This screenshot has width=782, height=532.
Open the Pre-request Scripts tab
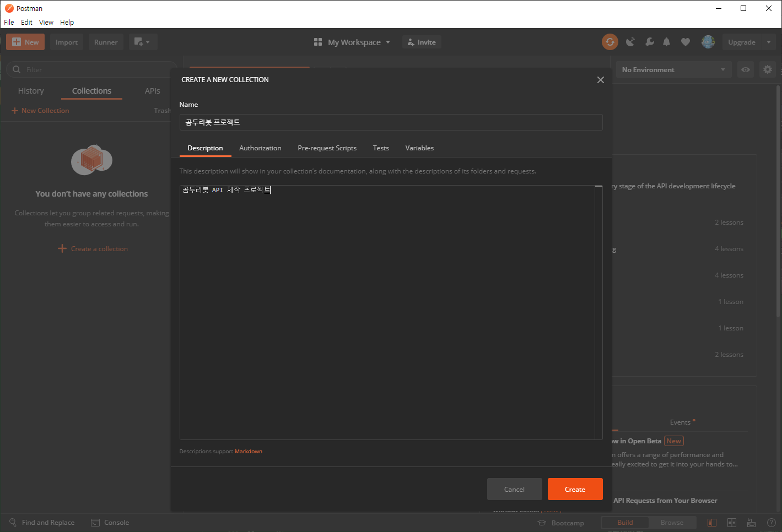click(x=327, y=148)
